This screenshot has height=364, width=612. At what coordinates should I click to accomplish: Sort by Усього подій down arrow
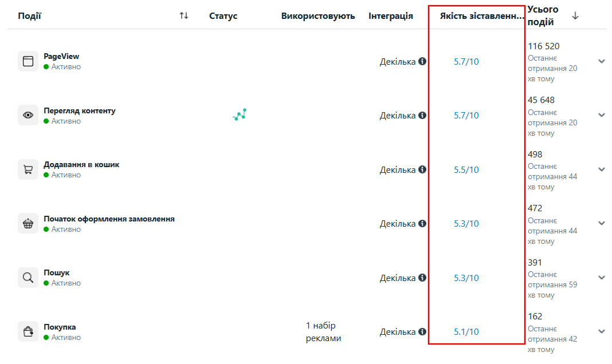click(x=575, y=15)
